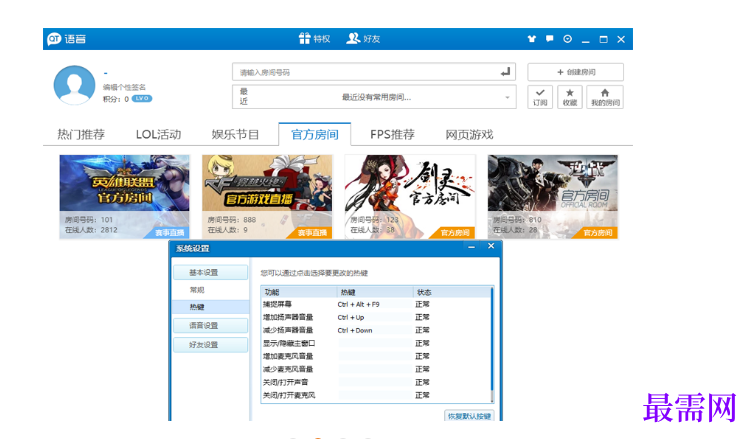Click the QT 语音 logo icon
755x439 pixels.
pos(54,39)
